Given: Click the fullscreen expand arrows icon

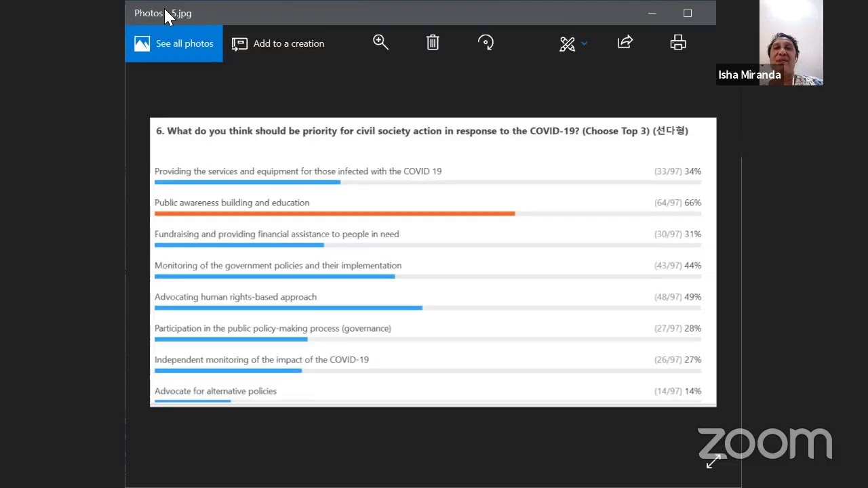Looking at the screenshot, I should pos(713,462).
